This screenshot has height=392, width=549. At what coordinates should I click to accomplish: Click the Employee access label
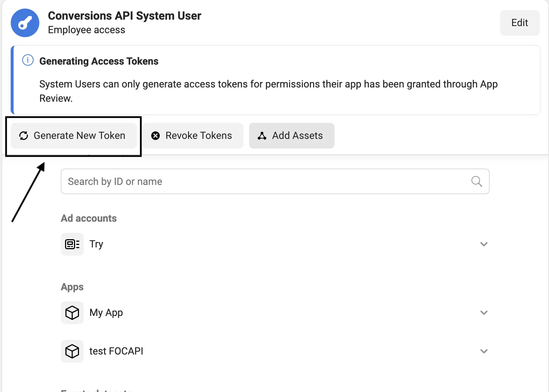[x=86, y=30]
